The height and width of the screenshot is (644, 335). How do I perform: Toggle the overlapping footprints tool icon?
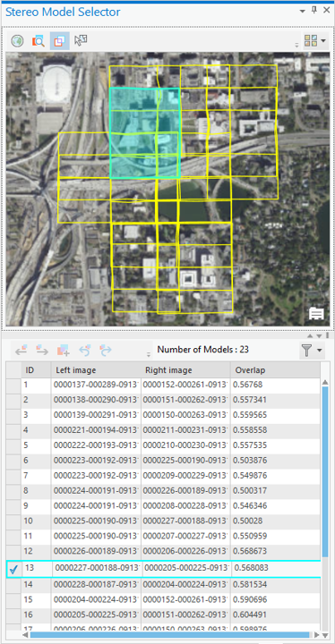tap(60, 40)
